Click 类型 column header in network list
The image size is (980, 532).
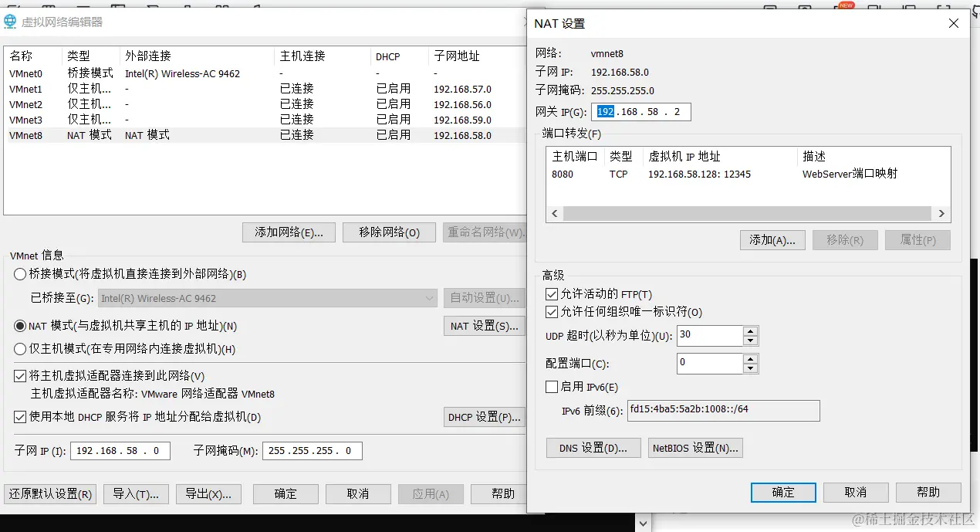pyautogui.click(x=91, y=56)
